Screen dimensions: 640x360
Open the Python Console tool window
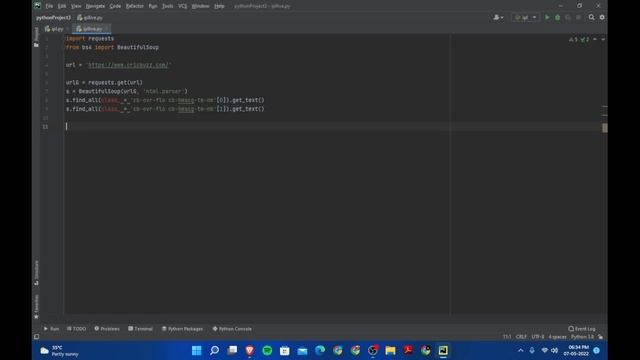[232, 329]
